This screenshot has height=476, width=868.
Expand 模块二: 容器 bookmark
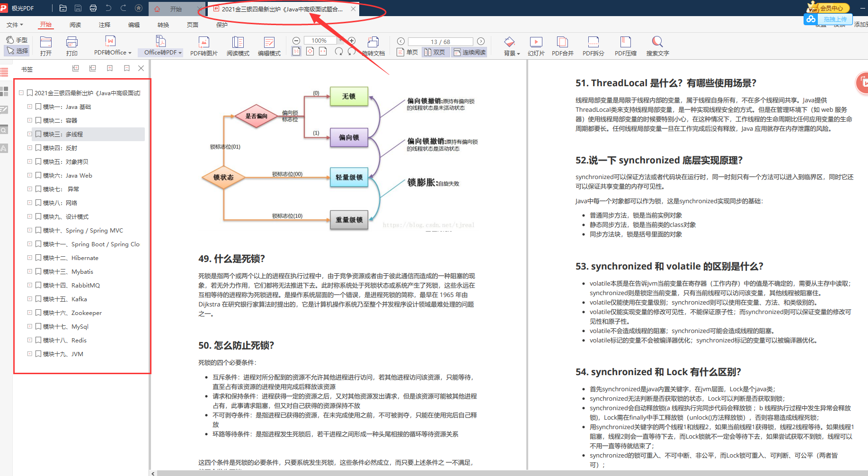pyautogui.click(x=30, y=120)
